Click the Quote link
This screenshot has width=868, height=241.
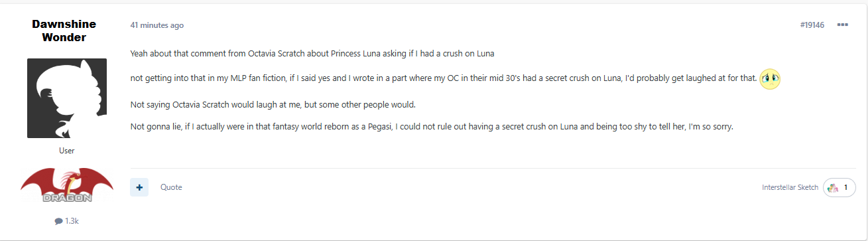pyautogui.click(x=171, y=187)
